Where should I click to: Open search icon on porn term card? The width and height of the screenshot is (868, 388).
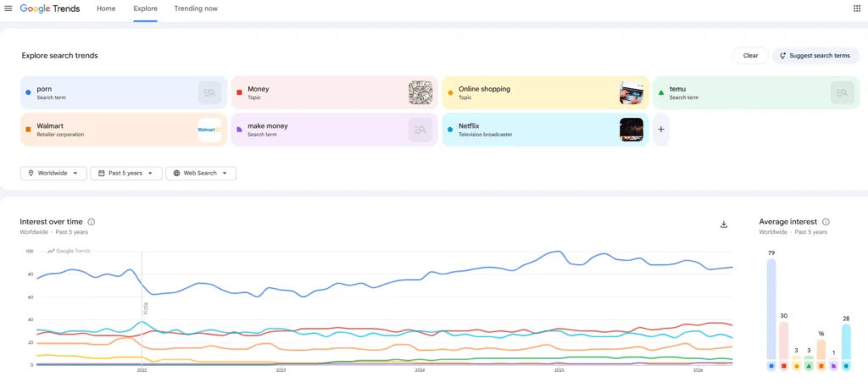210,92
